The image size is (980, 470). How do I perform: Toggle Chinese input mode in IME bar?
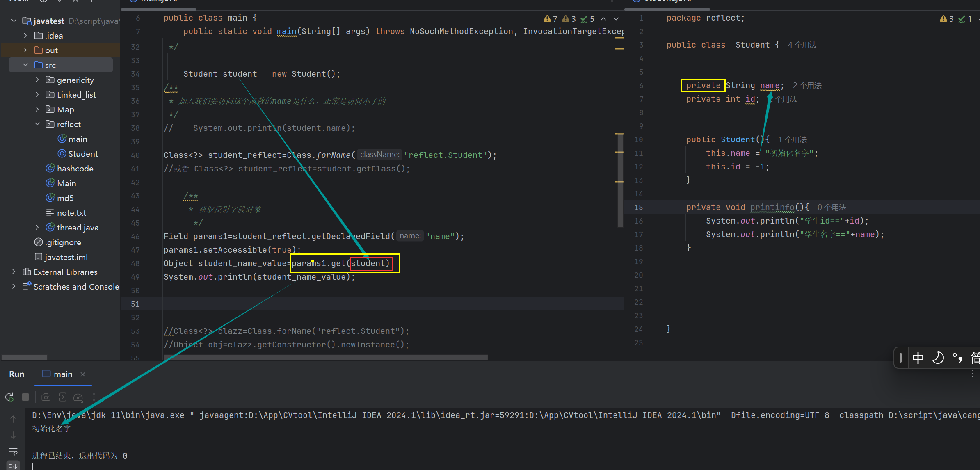click(x=918, y=358)
